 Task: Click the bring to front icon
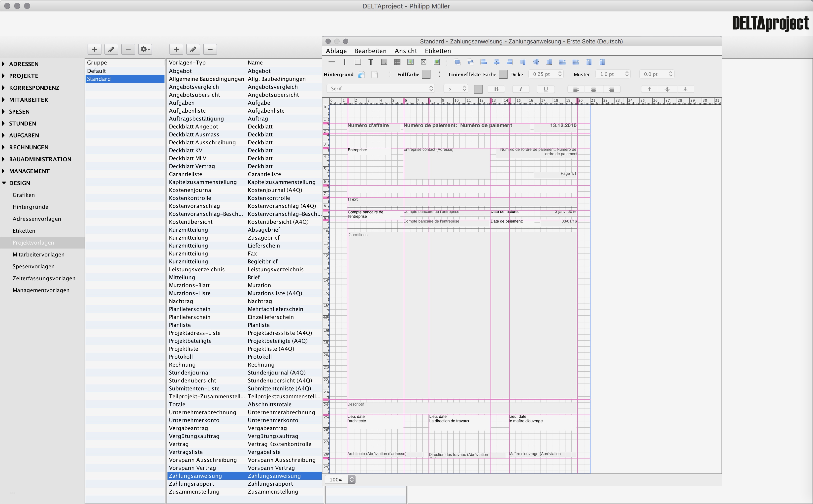point(457,62)
